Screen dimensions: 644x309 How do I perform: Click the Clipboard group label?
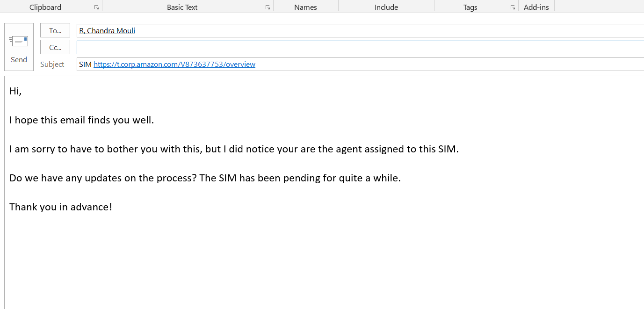[x=45, y=7]
